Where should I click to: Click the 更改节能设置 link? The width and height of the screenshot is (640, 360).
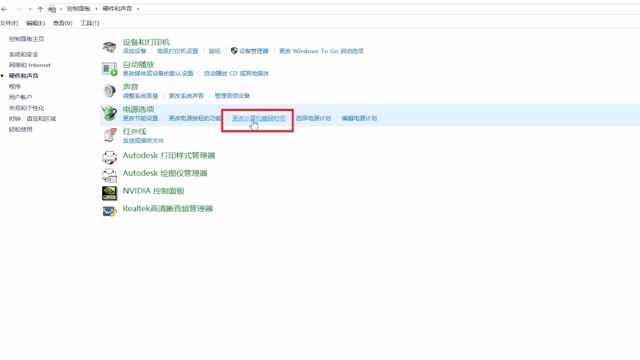coord(140,118)
